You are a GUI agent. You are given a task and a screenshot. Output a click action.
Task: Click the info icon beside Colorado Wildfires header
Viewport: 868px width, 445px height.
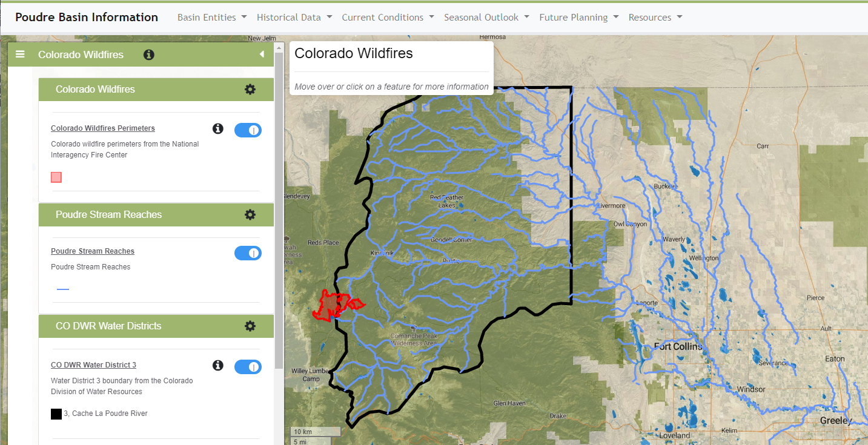148,54
